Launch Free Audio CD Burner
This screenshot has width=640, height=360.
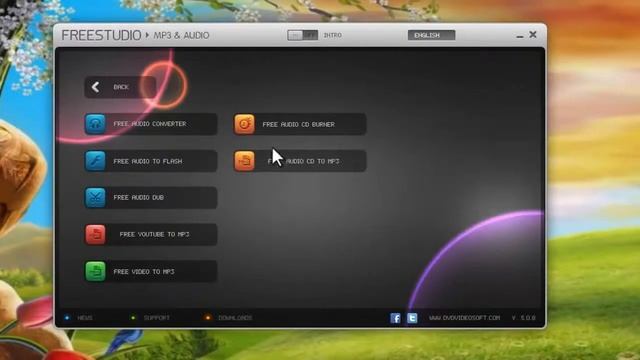300,124
